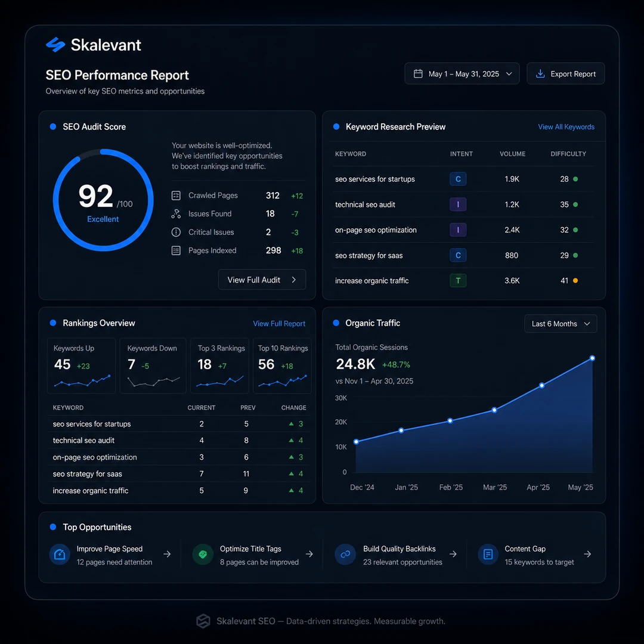Open the Last 6 Months dropdown
The image size is (644, 644).
point(561,324)
